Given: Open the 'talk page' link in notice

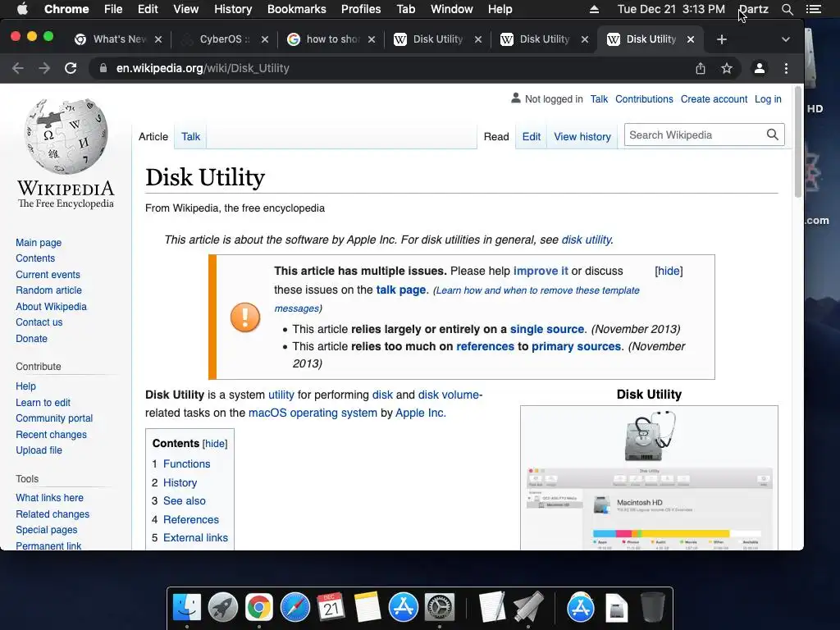Looking at the screenshot, I should coord(400,290).
